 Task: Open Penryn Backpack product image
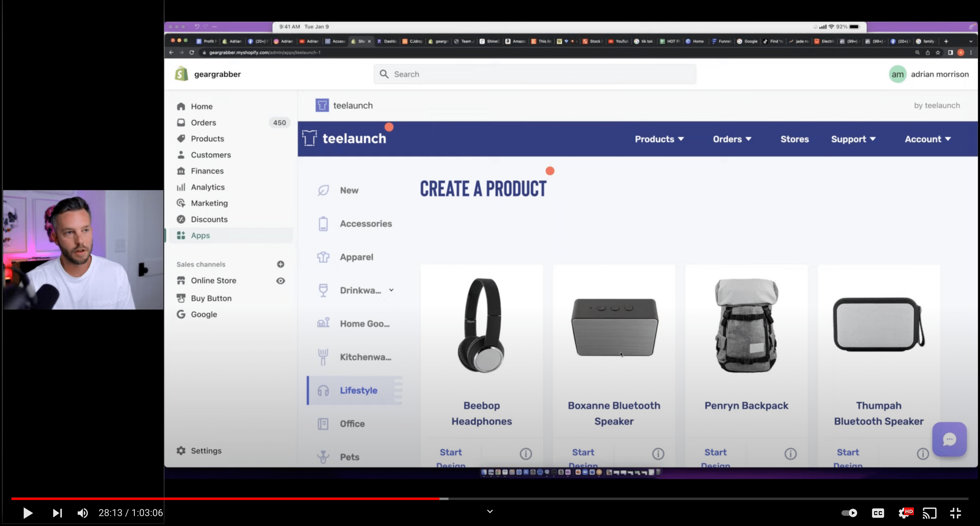coord(746,325)
